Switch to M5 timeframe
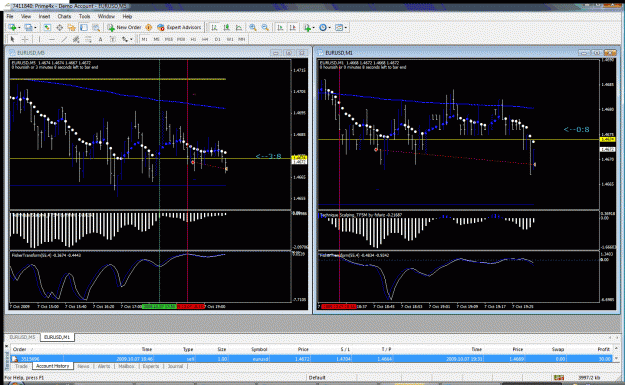 pyautogui.click(x=157, y=39)
